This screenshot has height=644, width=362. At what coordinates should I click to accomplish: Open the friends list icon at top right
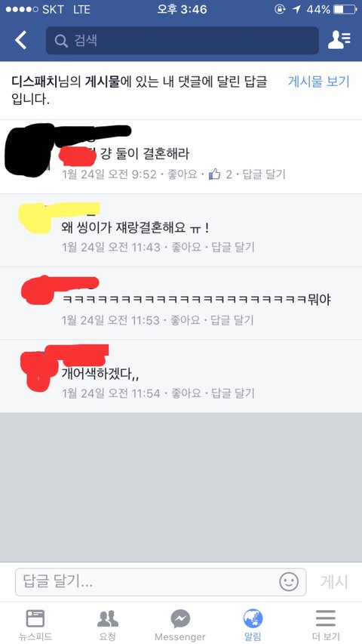point(339,40)
